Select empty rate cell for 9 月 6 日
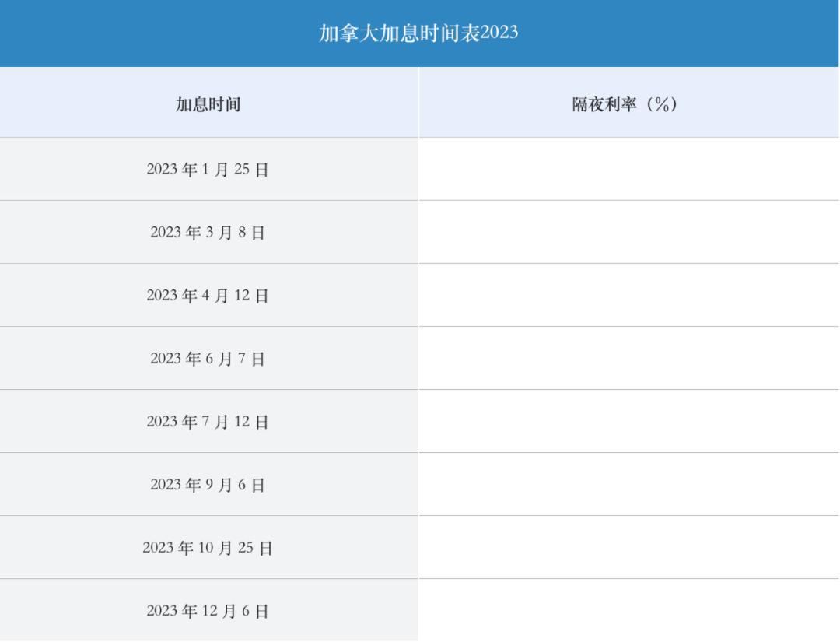840x642 pixels. (628, 485)
